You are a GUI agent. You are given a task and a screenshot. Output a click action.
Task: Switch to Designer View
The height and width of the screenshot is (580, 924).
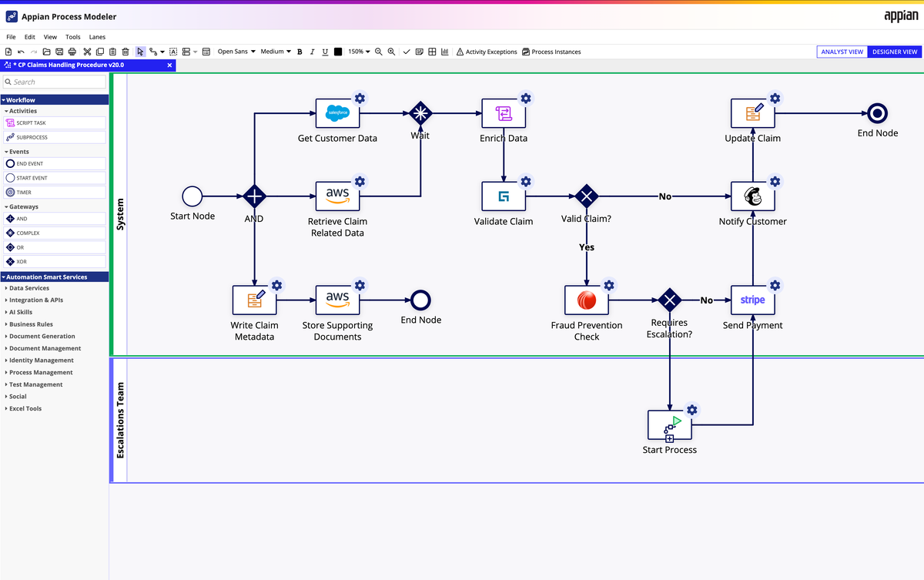coord(895,52)
